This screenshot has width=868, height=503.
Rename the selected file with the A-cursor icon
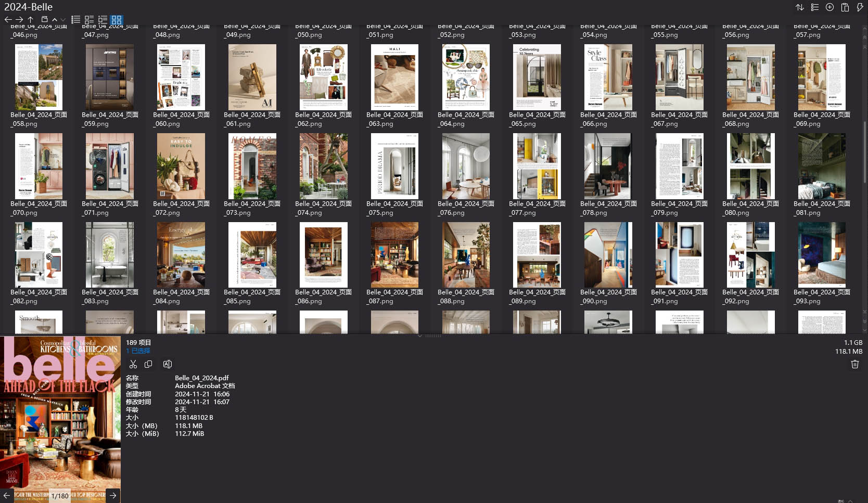(168, 364)
